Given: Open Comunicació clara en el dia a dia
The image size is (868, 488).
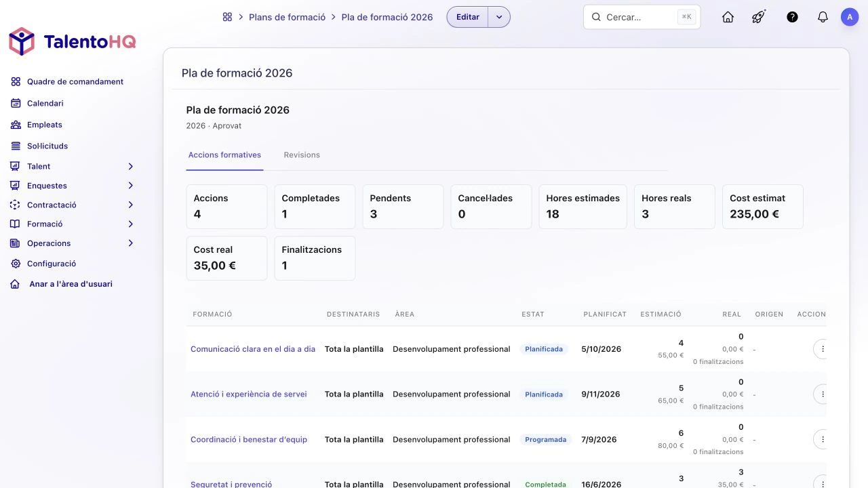Looking at the screenshot, I should click(253, 349).
